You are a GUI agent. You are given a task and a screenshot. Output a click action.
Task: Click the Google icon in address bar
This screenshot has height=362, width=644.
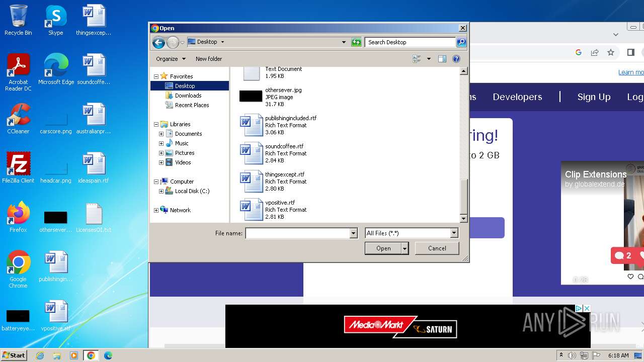click(x=579, y=52)
